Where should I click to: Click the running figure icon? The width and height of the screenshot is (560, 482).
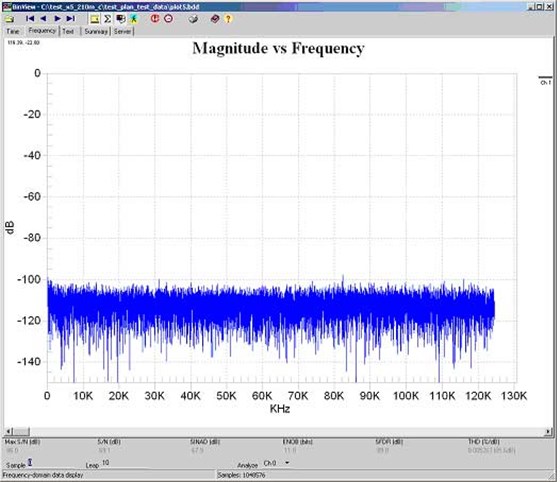click(x=134, y=19)
